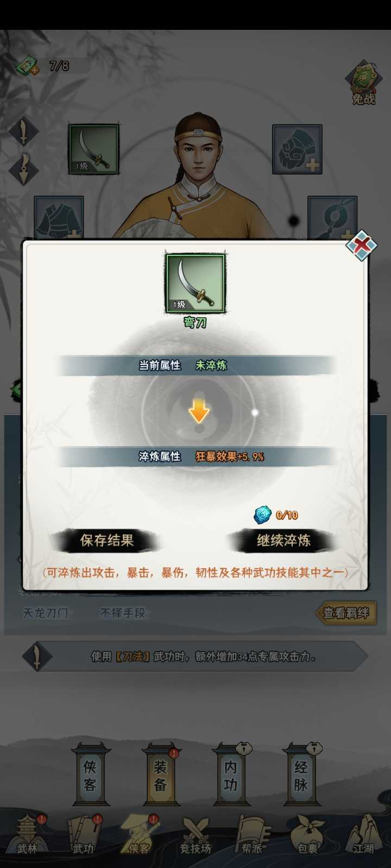Screen dimensions: 391x868
Task: Open 江湖 in bottom navigation
Action: [x=363, y=835]
